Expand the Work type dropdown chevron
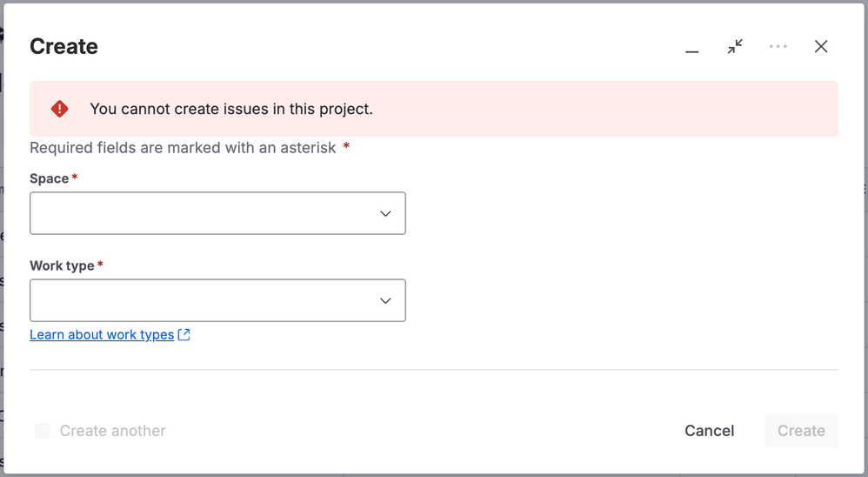This screenshot has width=868, height=477. (x=385, y=301)
